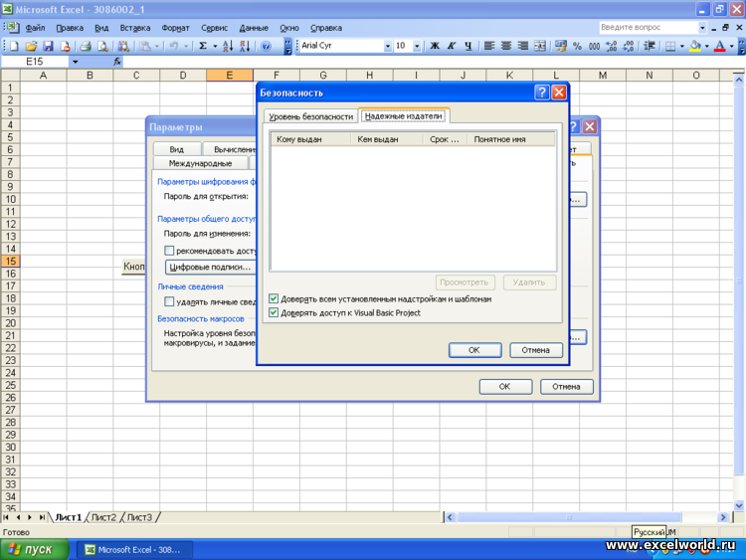The image size is (746, 560).
Task: Align text left in toolbar
Action: point(489,46)
